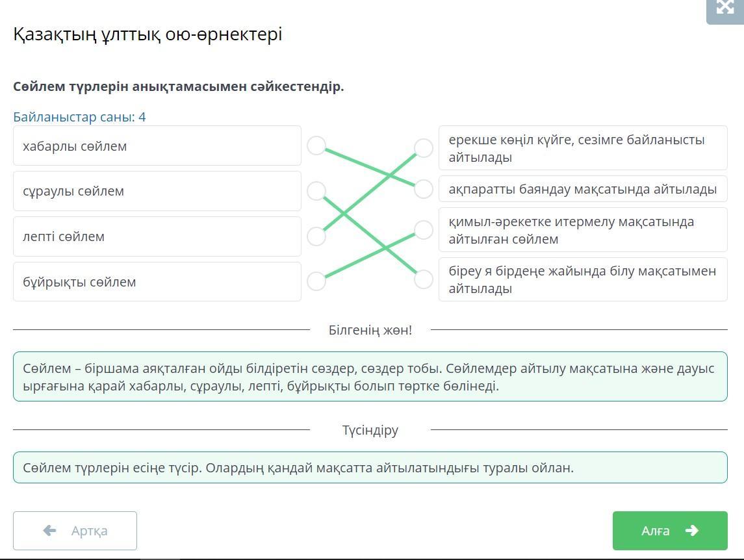Click connector circle beside сұраулы сөйлем

click(x=316, y=191)
